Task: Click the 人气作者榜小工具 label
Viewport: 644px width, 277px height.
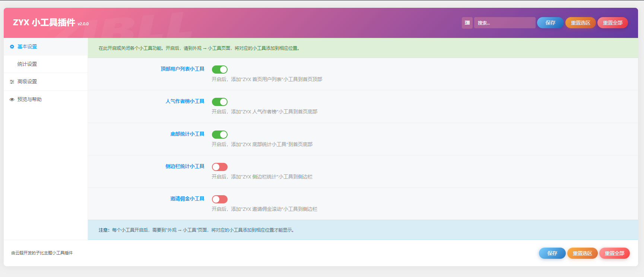Action: pos(185,102)
